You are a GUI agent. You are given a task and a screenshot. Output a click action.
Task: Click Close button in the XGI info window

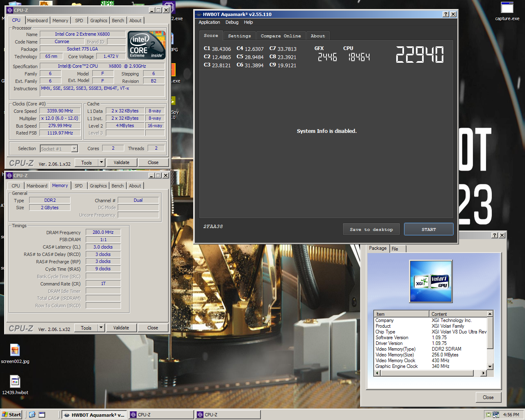tap(488, 397)
